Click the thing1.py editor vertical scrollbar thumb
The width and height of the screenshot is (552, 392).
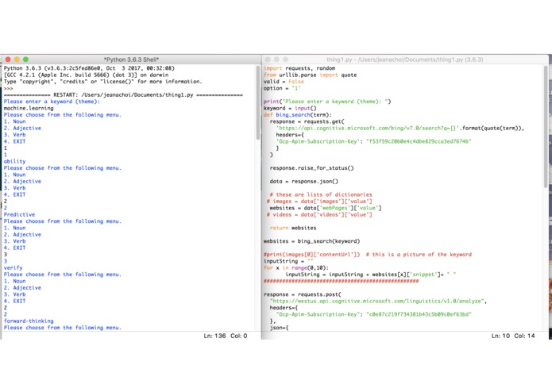click(546, 126)
